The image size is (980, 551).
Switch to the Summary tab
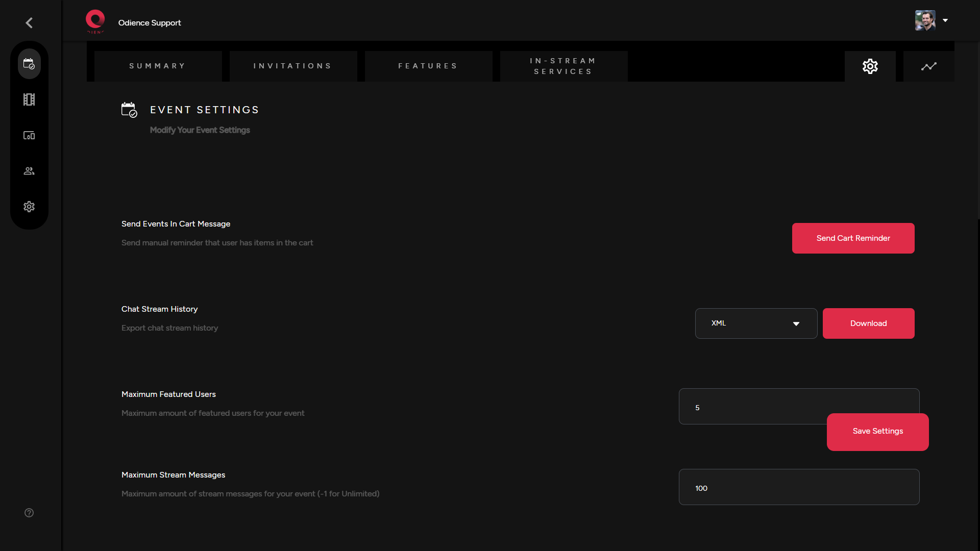pyautogui.click(x=158, y=66)
